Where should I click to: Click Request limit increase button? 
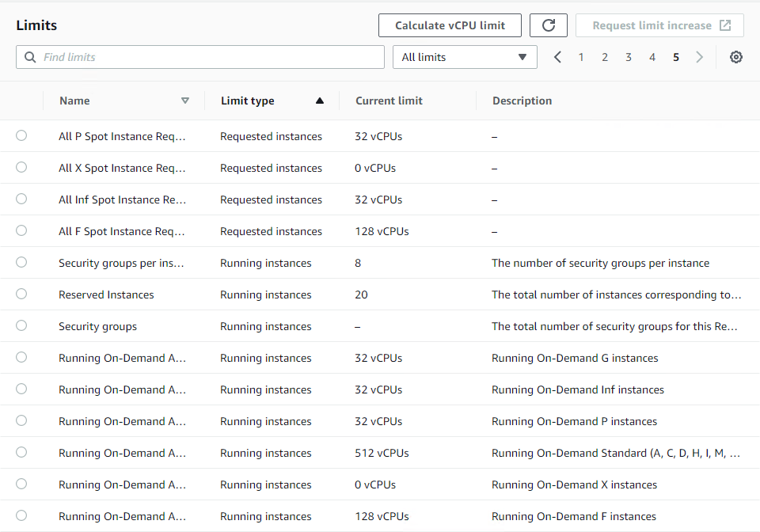coord(659,25)
